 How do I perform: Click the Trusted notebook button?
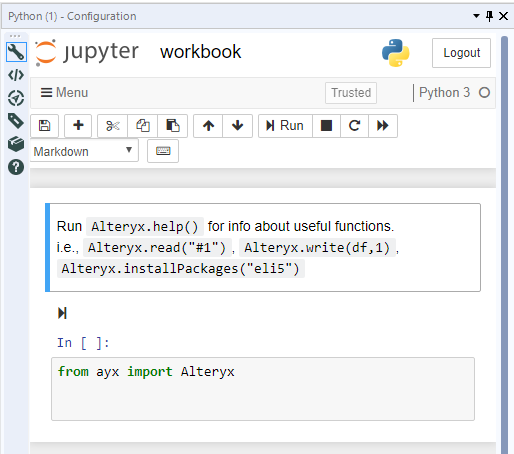point(351,93)
